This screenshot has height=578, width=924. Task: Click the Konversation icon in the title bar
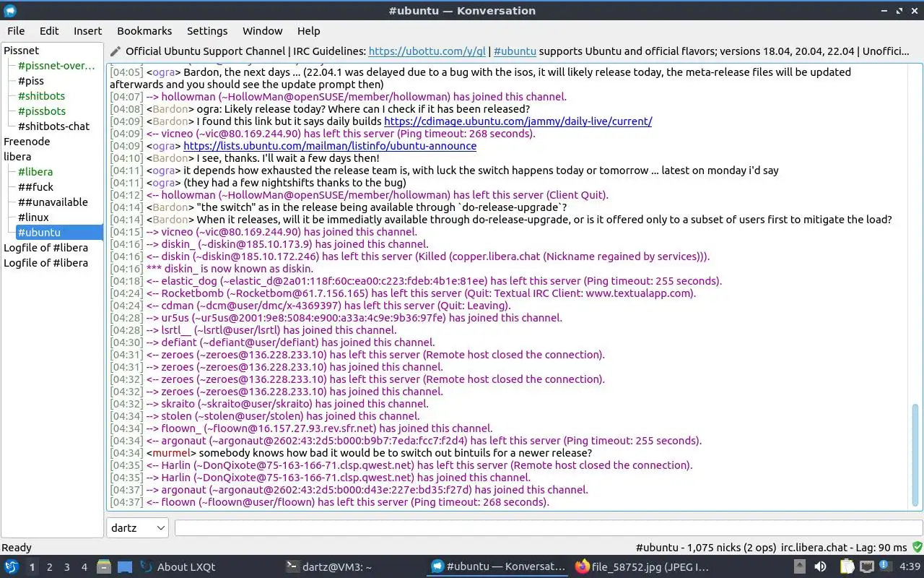click(10, 11)
